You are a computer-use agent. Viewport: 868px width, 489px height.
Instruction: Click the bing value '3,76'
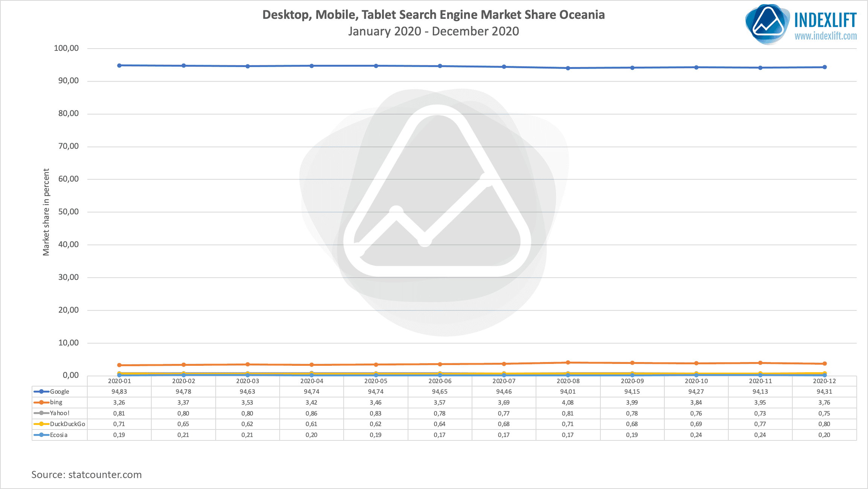(x=824, y=402)
